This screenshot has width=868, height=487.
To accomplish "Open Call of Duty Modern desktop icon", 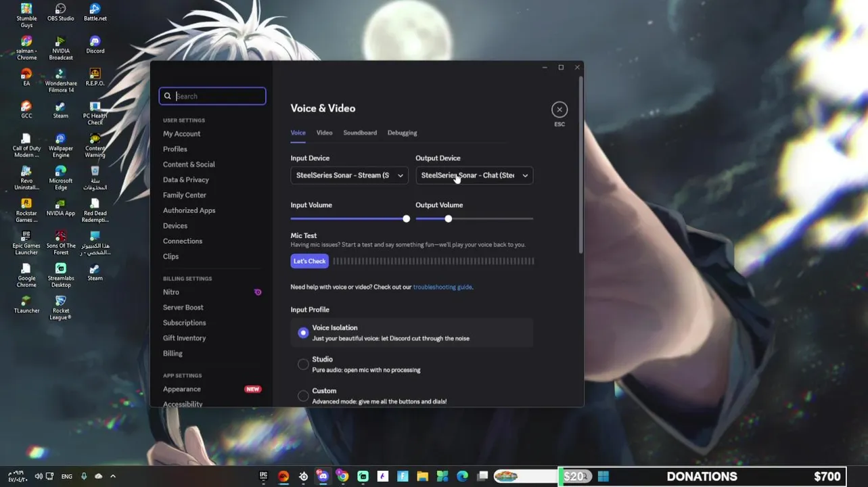I will 26,145.
